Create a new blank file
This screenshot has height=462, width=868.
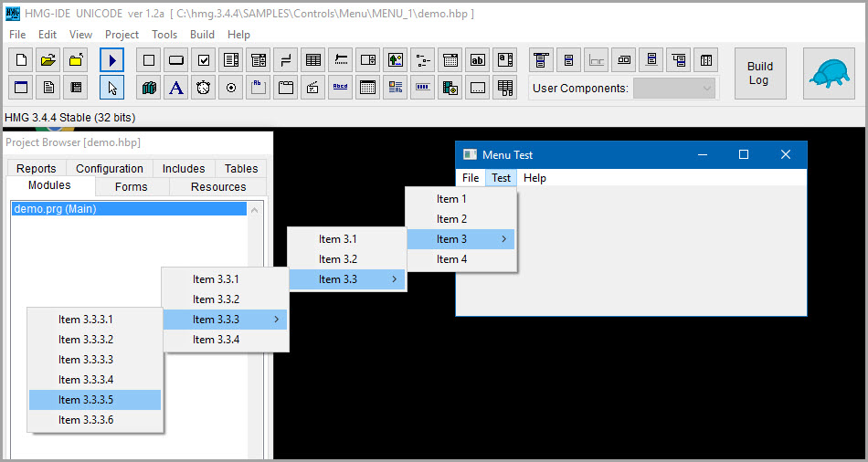tap(21, 59)
